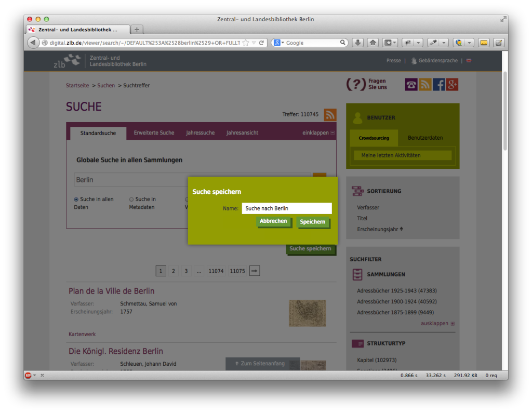Reload the page with the refresh icon

click(261, 43)
